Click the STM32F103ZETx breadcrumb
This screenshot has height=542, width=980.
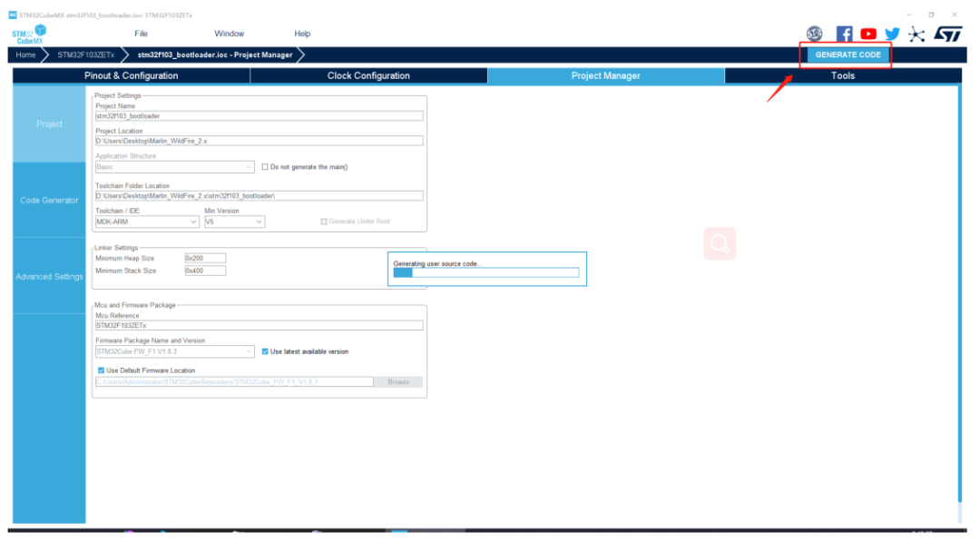[x=85, y=55]
